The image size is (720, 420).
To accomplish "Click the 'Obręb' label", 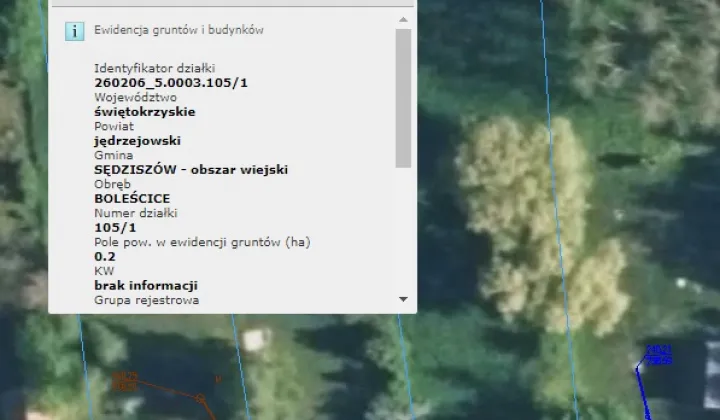I will [112, 185].
